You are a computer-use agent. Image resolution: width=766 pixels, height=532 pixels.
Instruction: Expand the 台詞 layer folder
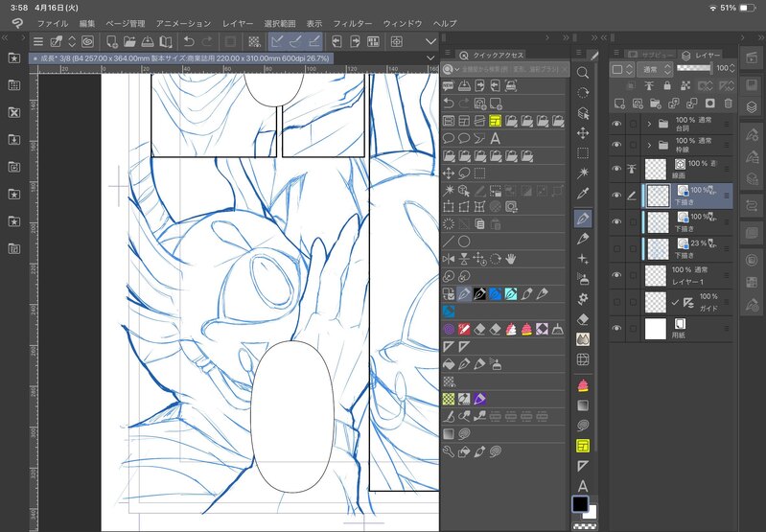coord(649,125)
